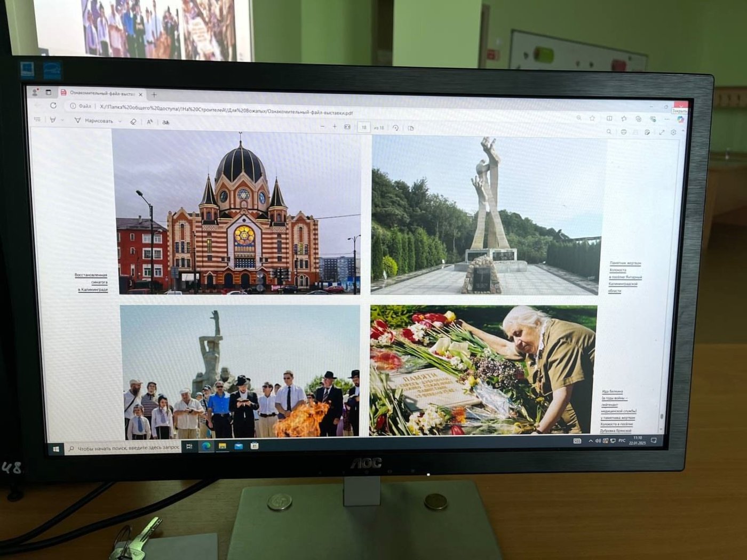The height and width of the screenshot is (560, 747).
Task: Open browser essentials icon
Action: [653, 119]
